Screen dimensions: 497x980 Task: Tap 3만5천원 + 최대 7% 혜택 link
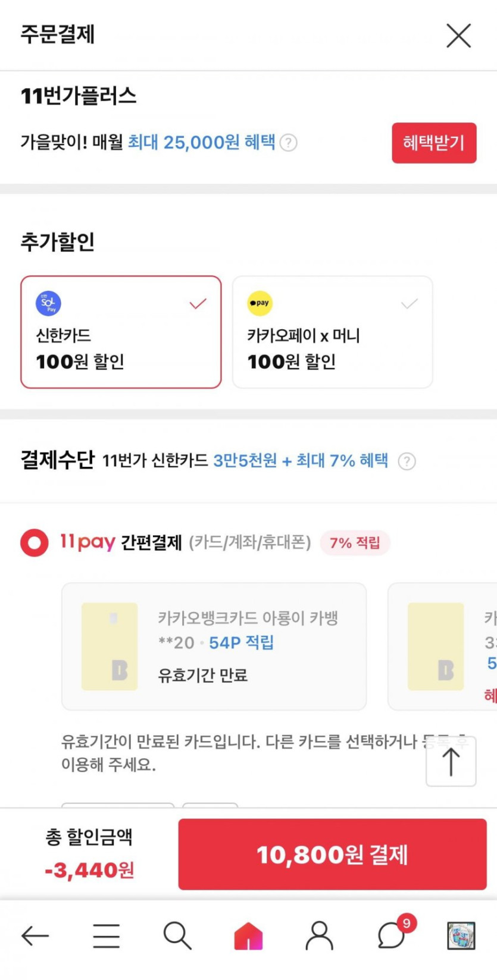tap(301, 460)
